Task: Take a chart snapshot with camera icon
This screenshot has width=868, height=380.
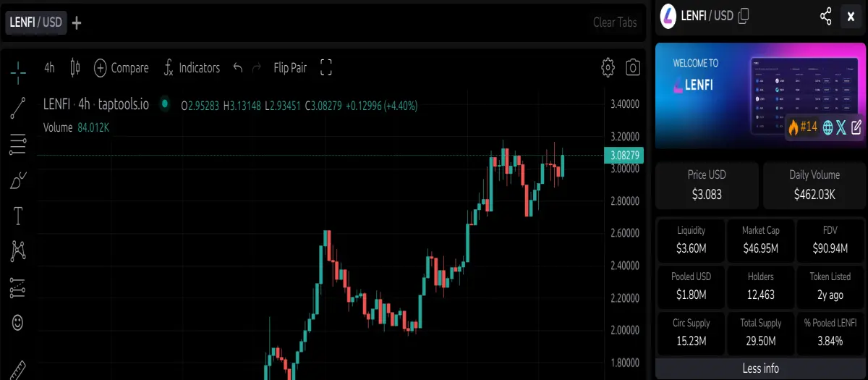Action: (x=633, y=68)
